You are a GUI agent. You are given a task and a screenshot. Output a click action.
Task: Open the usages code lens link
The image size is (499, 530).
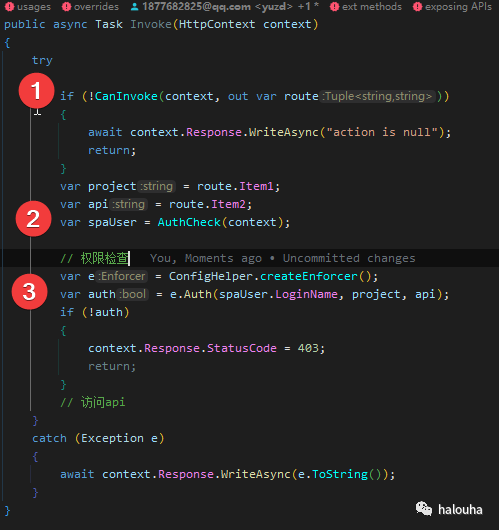click(x=34, y=7)
